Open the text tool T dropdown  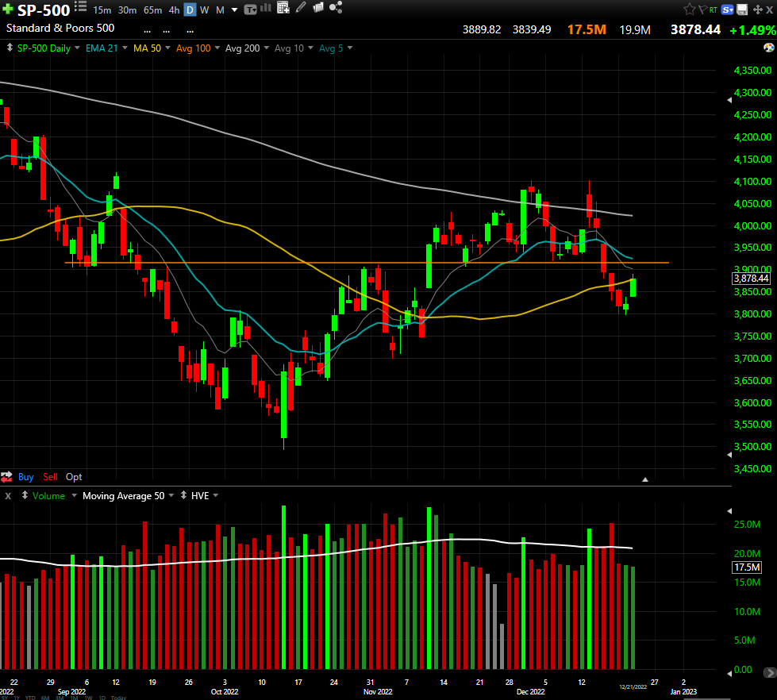tap(250, 10)
